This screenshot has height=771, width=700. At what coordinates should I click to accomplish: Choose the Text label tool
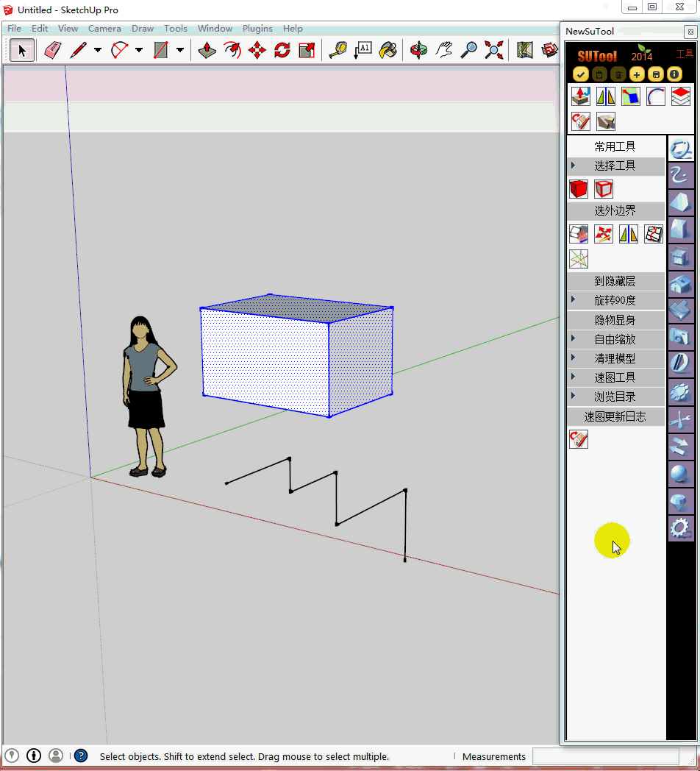click(x=362, y=50)
